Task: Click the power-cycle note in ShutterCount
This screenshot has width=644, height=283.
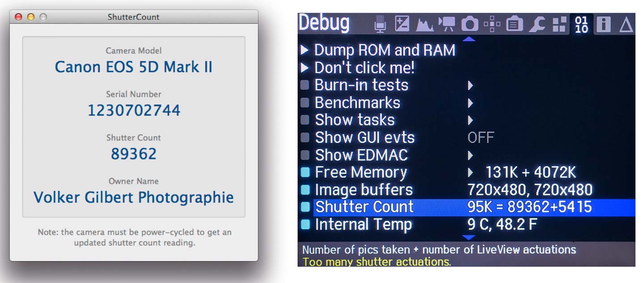Action: point(134,238)
